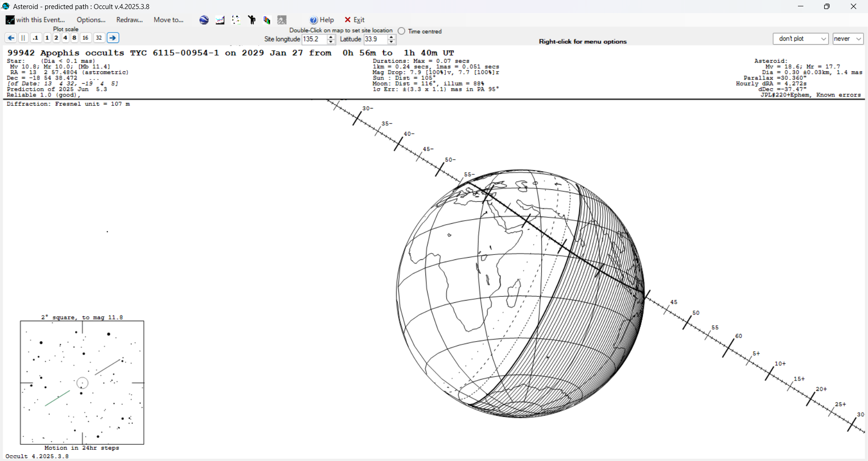Go to previous event with left arrow
This screenshot has height=461, width=868.
[11, 38]
